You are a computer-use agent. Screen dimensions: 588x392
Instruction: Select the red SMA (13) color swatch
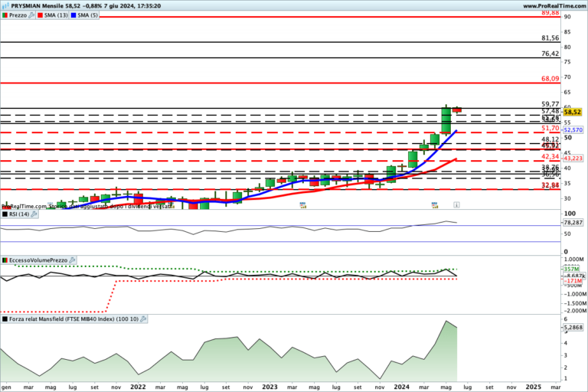click(42, 15)
